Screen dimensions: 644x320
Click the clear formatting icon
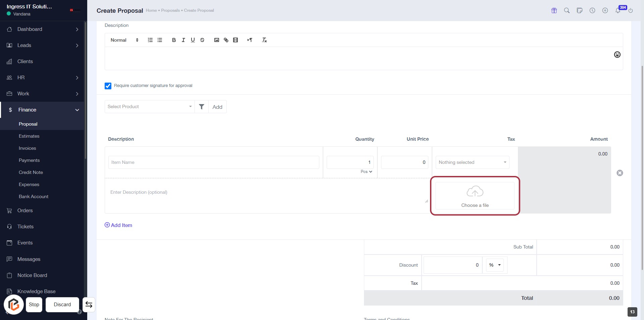(264, 40)
